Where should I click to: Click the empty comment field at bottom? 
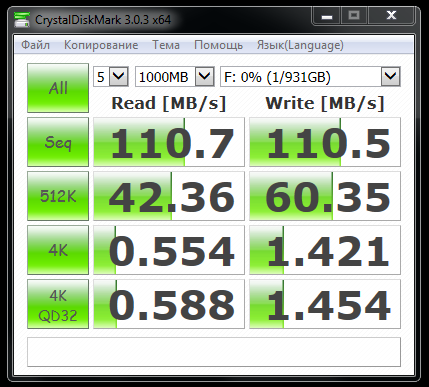click(x=214, y=352)
